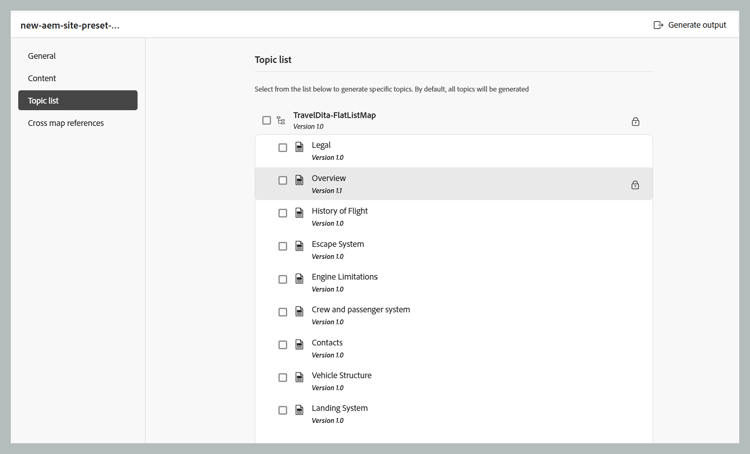Select the Crew and passenger system checkbox
The image size is (750, 454).
(283, 312)
